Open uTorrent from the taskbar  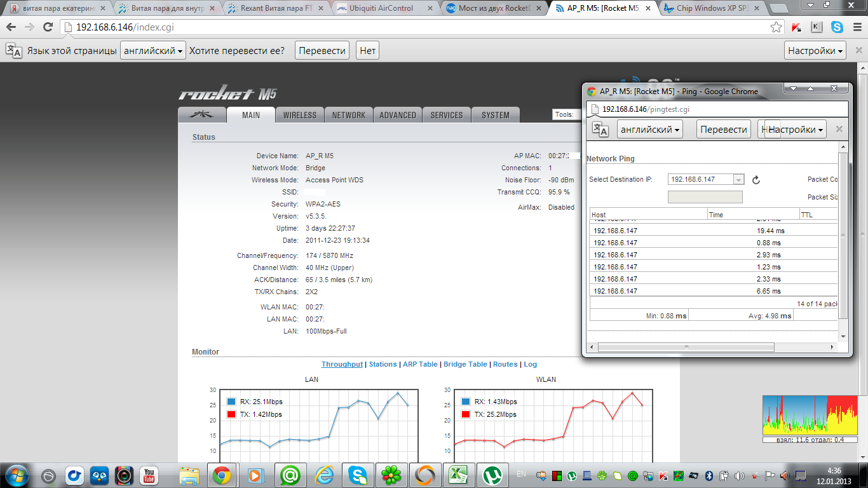(x=492, y=475)
